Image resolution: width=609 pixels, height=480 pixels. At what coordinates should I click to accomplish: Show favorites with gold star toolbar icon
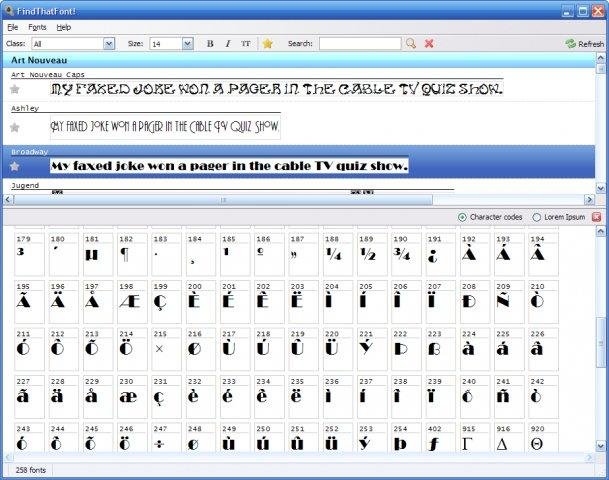(x=267, y=43)
